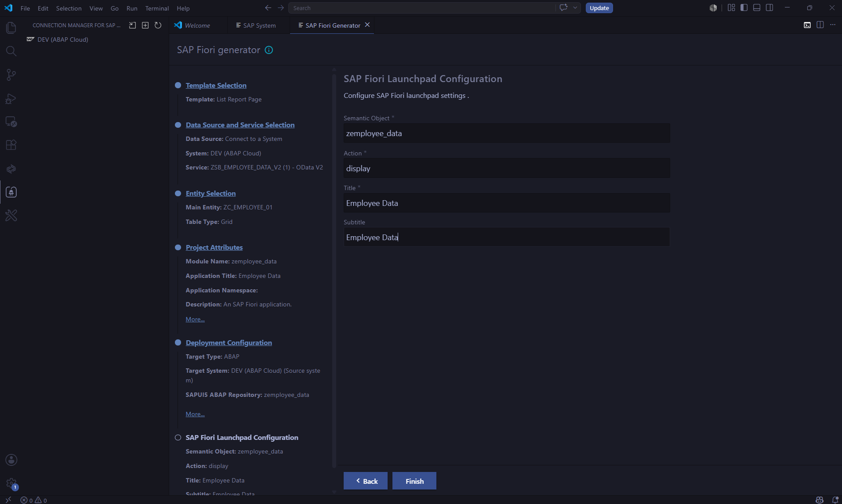The image size is (842, 504).
Task: Open the Source Control view
Action: [11, 75]
